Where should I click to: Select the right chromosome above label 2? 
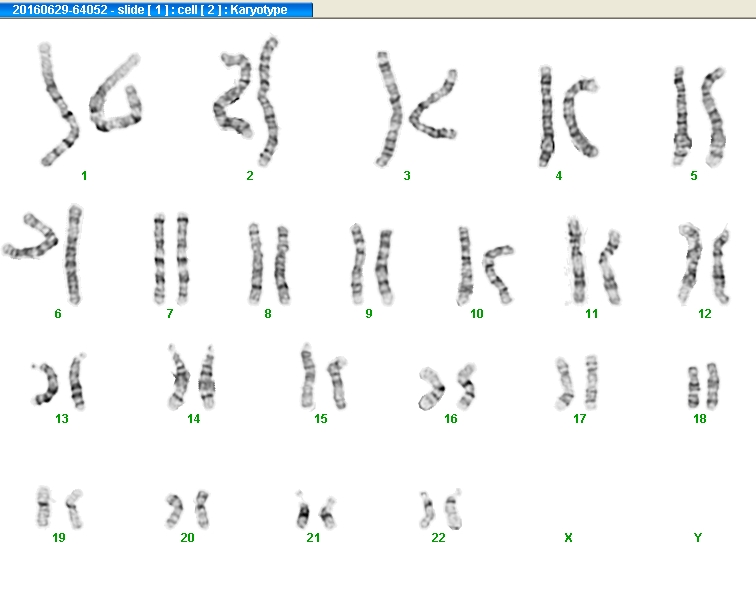pos(268,101)
